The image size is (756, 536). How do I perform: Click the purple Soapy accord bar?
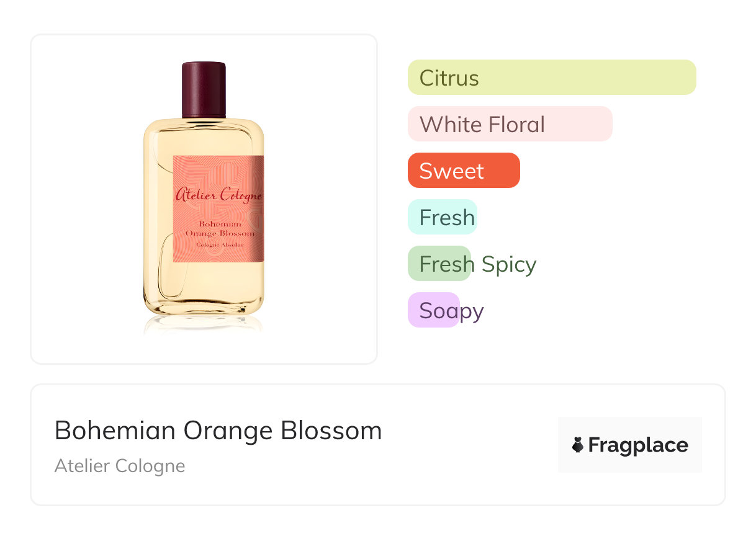pyautogui.click(x=433, y=310)
